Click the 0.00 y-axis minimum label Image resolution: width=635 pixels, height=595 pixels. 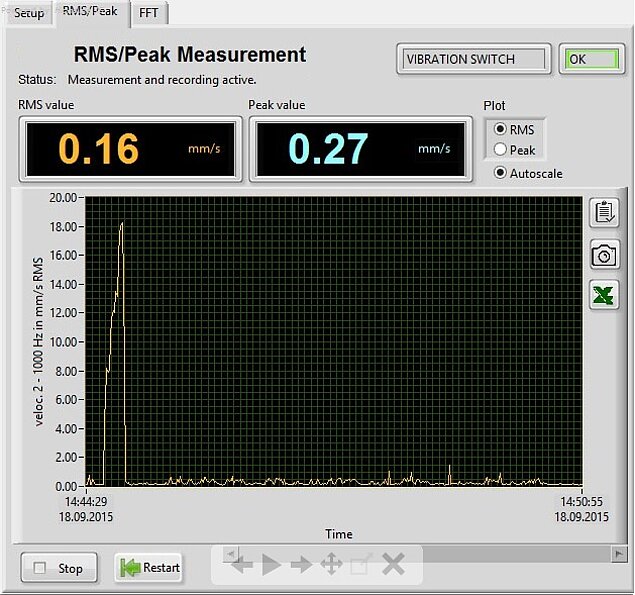click(66, 486)
